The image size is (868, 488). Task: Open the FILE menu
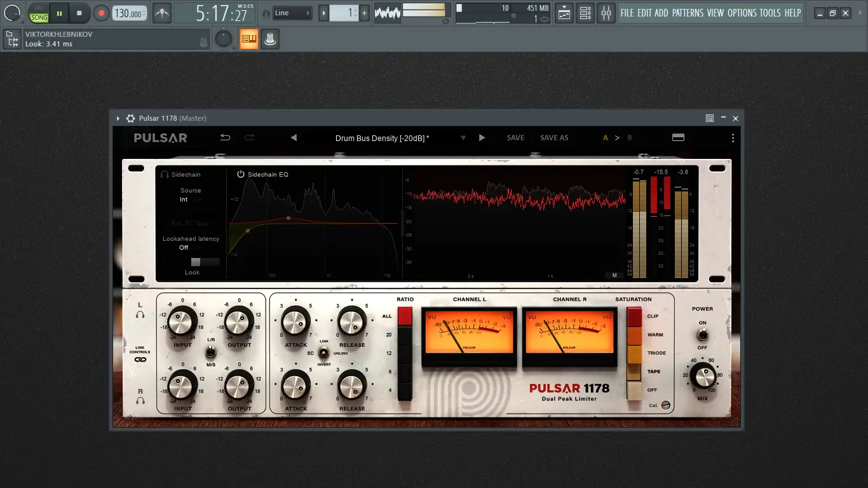(627, 13)
